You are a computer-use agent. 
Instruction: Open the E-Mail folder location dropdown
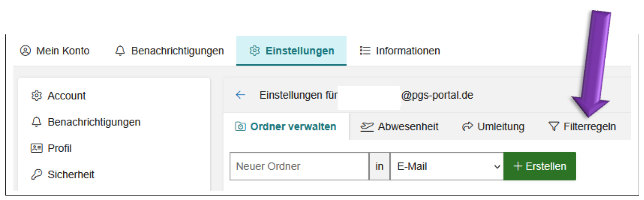click(x=446, y=167)
